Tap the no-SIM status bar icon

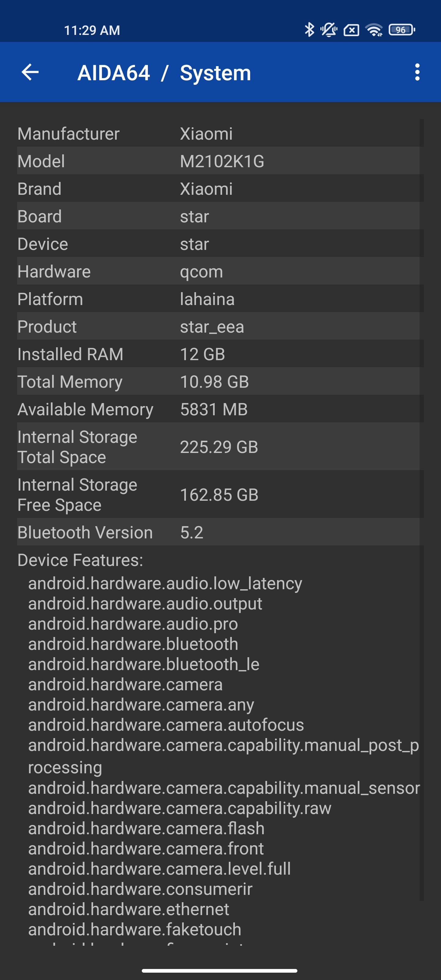pos(351,30)
